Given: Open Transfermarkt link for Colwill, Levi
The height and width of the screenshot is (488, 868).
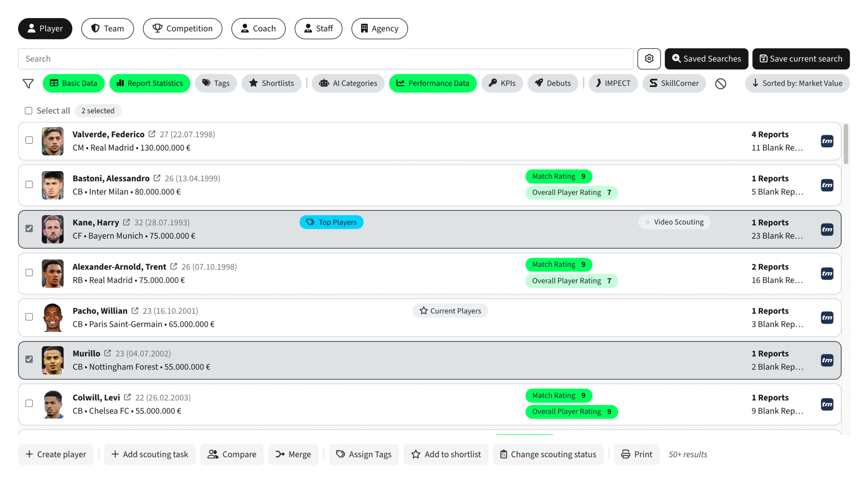Looking at the screenshot, I should (x=827, y=404).
